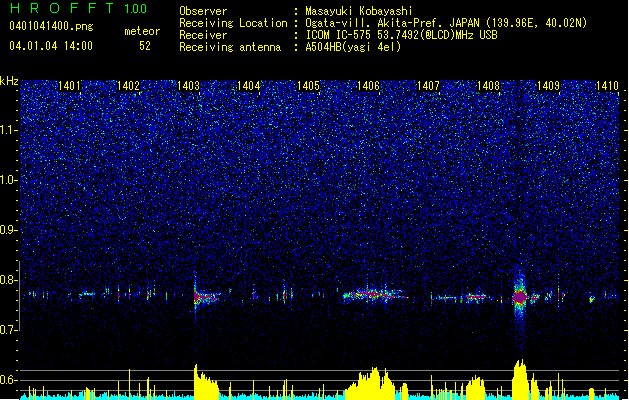
Task: Click the yellow power peak at 1403
Action: click(x=206, y=382)
